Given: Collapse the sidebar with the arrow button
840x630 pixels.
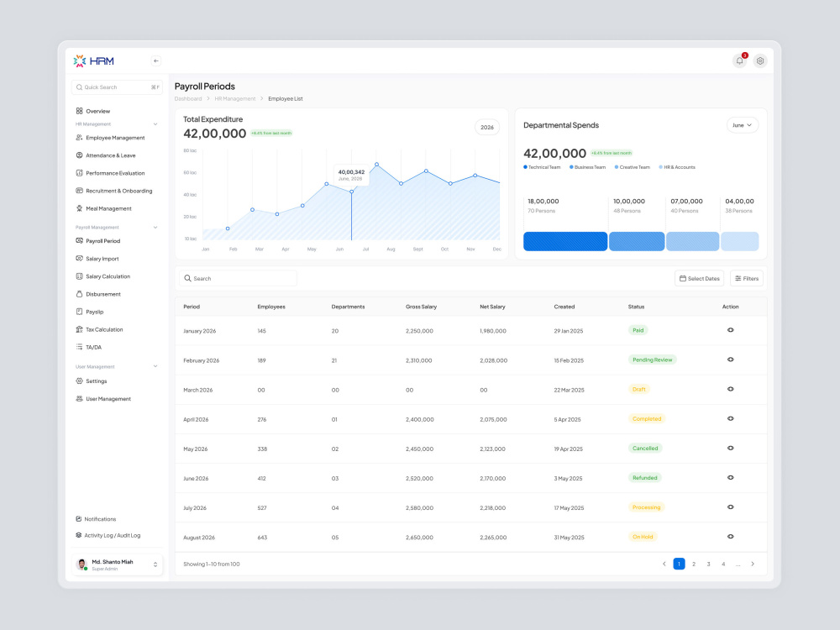Looking at the screenshot, I should 156,61.
